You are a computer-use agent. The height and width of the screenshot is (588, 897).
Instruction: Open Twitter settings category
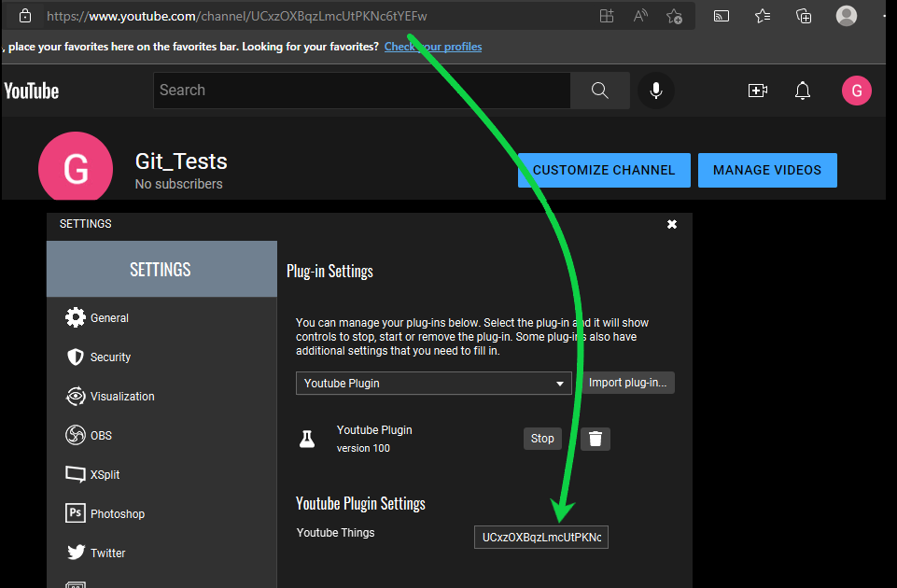pyautogui.click(x=161, y=553)
